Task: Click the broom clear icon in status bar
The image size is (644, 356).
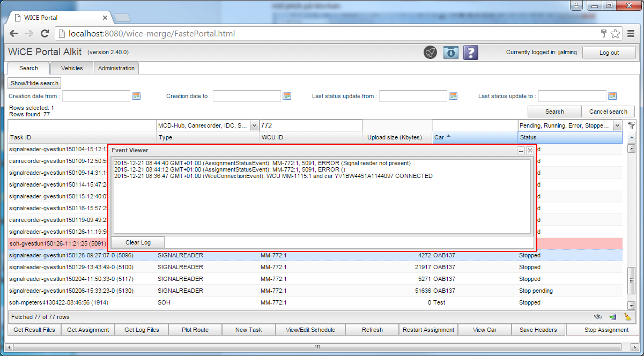Action: point(627,317)
